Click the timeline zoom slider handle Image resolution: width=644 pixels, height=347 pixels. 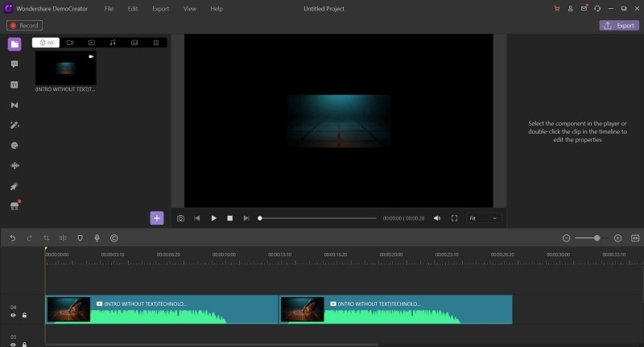[x=597, y=238]
